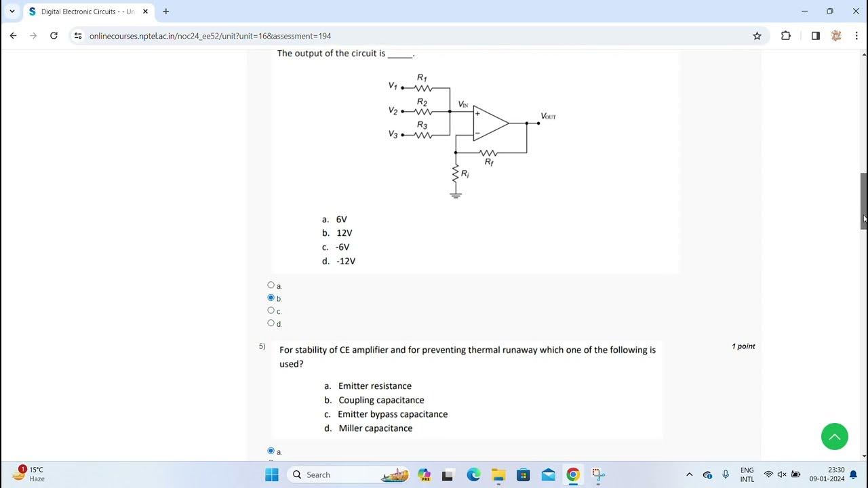Open Microsoft Store from the taskbar
The height and width of the screenshot is (488, 868).
[x=523, y=474]
